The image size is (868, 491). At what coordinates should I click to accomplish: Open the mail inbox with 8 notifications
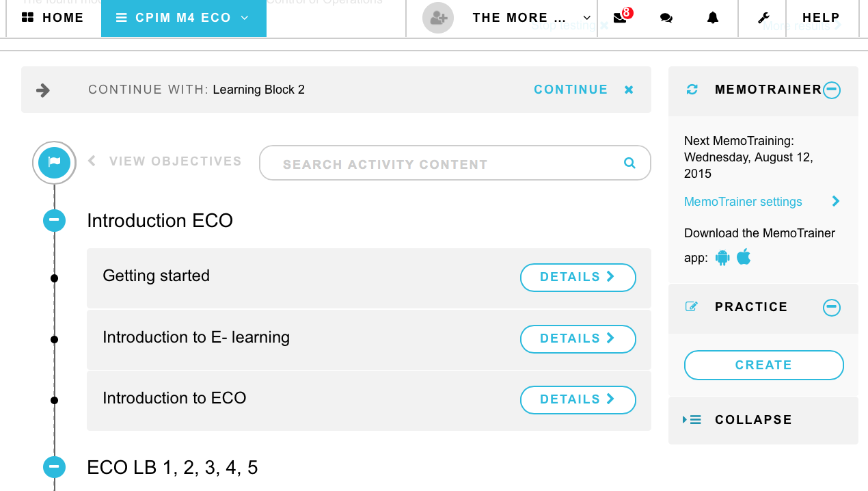(x=621, y=18)
